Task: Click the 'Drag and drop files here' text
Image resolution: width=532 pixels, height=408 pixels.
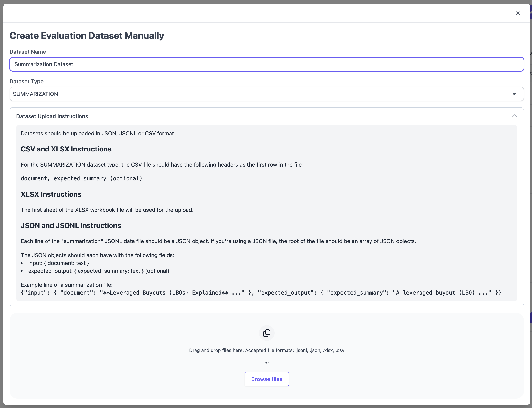Action: pos(266,350)
